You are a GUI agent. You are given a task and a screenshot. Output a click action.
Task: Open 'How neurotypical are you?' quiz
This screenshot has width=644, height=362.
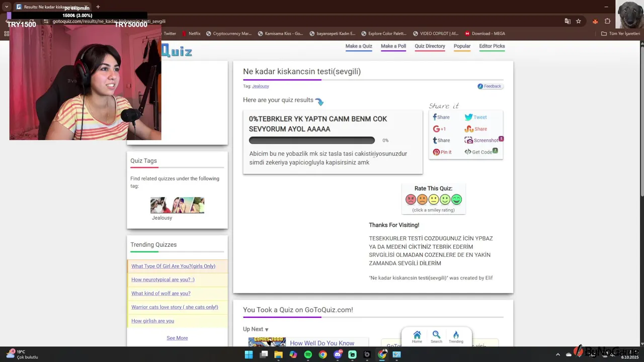pyautogui.click(x=163, y=280)
